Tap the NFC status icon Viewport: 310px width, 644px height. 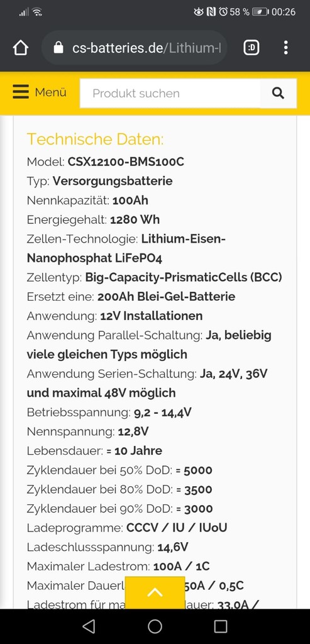click(x=211, y=12)
